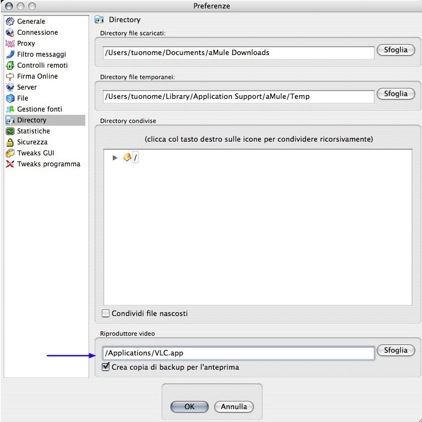The width and height of the screenshot is (422, 422).
Task: Confirm preferences with the OK button
Action: click(189, 407)
